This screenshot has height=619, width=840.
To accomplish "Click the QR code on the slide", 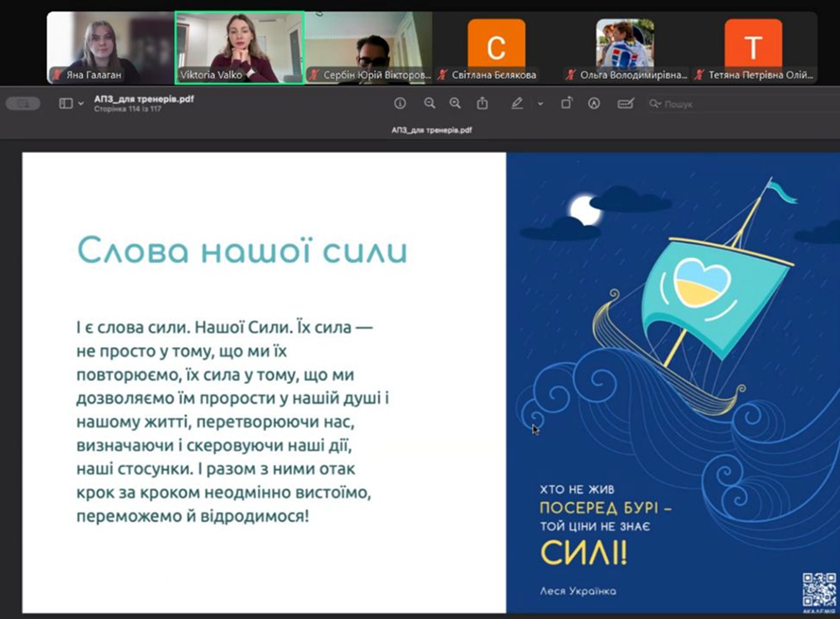I will pyautogui.click(x=819, y=591).
